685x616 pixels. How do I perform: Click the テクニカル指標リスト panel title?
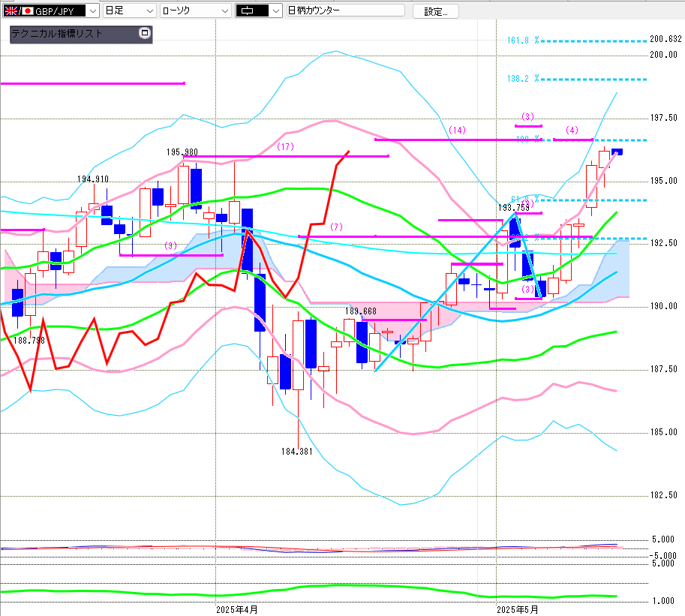point(57,34)
